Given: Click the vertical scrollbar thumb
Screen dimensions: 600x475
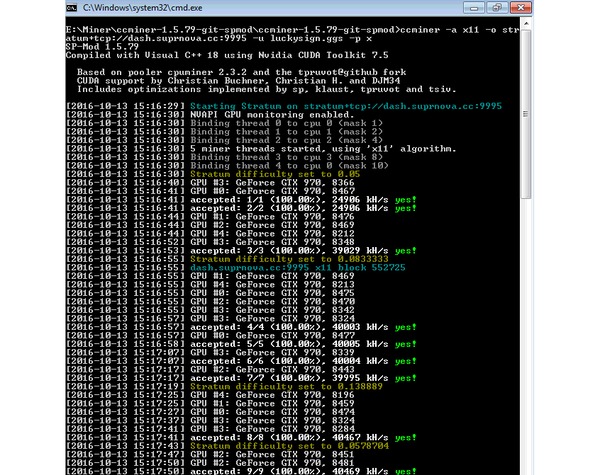Looking at the screenshot, I should [x=526, y=114].
